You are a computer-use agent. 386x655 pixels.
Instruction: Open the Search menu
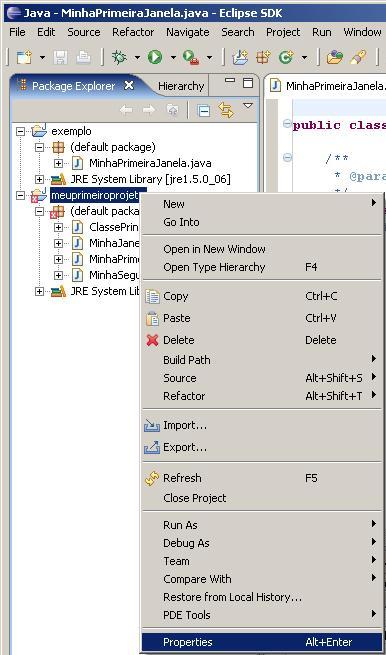pos(238,32)
